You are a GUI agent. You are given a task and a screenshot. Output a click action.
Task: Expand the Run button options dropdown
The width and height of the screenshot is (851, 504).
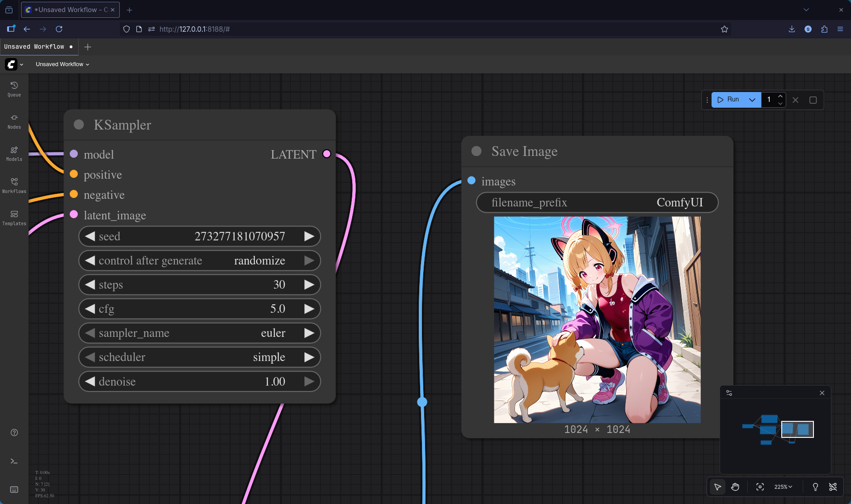(752, 100)
